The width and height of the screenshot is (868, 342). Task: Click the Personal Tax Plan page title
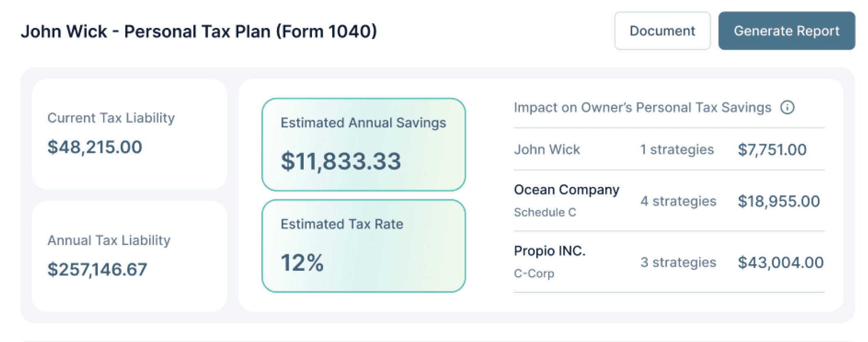coord(199,32)
